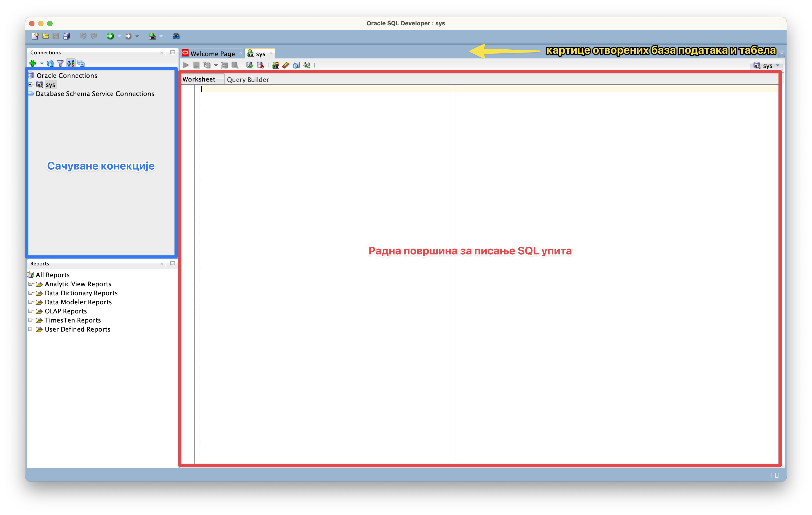The width and height of the screenshot is (812, 515).
Task: Open SQL History clock icon
Action: pyautogui.click(x=296, y=65)
